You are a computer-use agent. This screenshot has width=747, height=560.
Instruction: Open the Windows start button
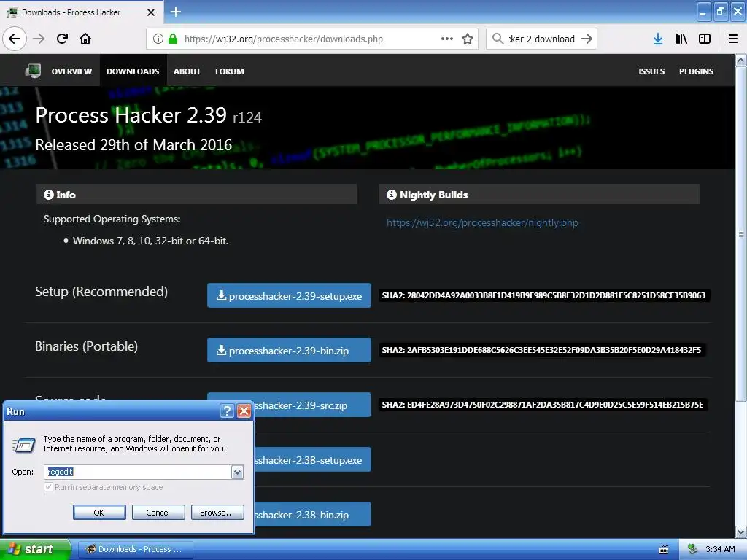pyautogui.click(x=35, y=550)
